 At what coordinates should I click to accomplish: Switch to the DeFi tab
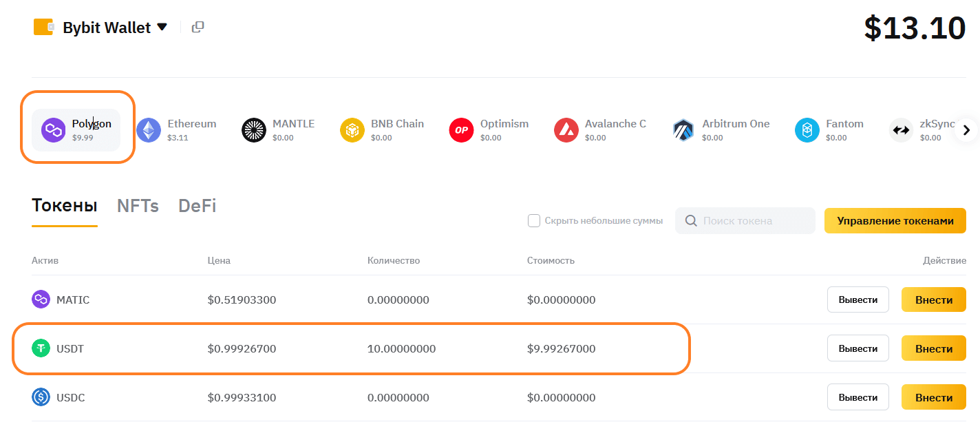tap(198, 206)
